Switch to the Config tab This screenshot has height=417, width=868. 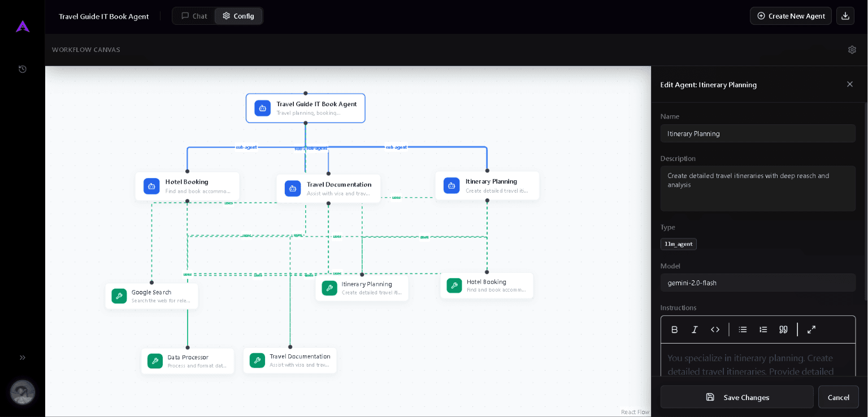(238, 16)
